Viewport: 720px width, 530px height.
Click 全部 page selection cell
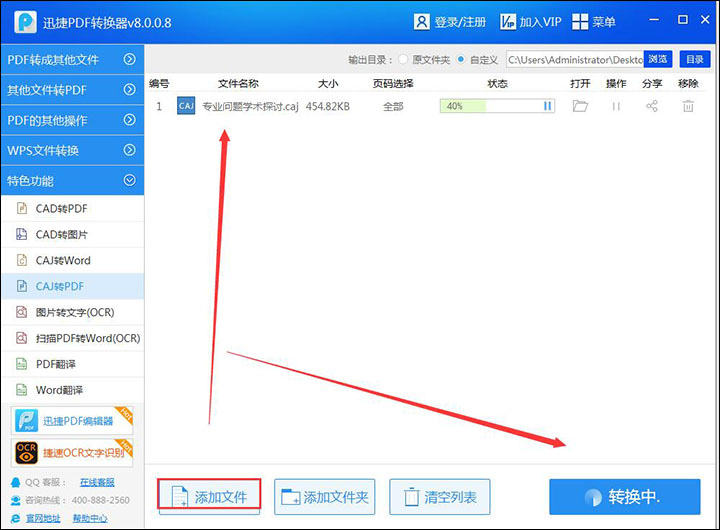pyautogui.click(x=393, y=107)
